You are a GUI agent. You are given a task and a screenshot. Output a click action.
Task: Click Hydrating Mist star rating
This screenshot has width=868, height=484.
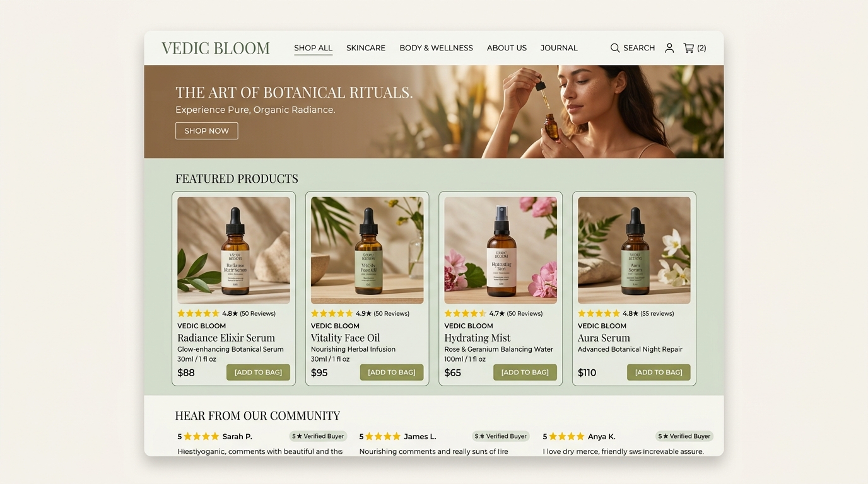tap(465, 313)
